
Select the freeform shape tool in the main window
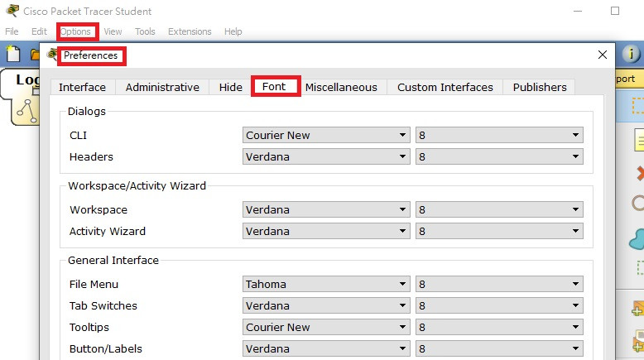(637, 239)
